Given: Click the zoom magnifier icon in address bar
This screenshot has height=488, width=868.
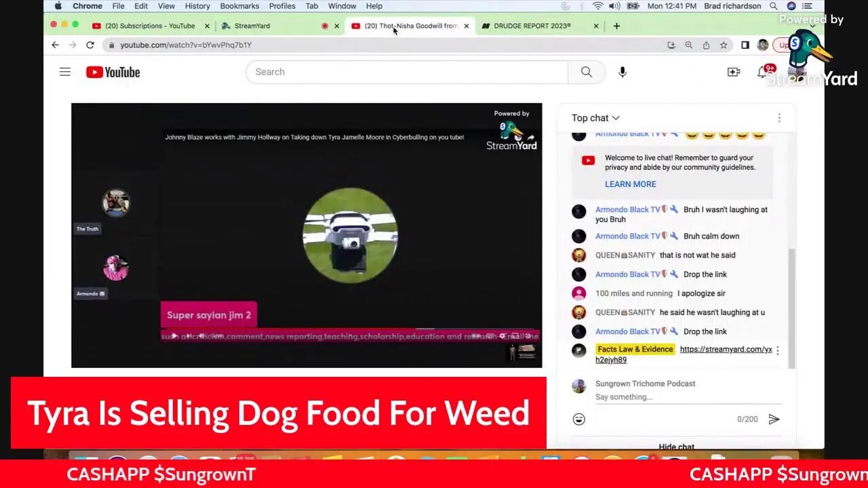Looking at the screenshot, I should pyautogui.click(x=689, y=45).
